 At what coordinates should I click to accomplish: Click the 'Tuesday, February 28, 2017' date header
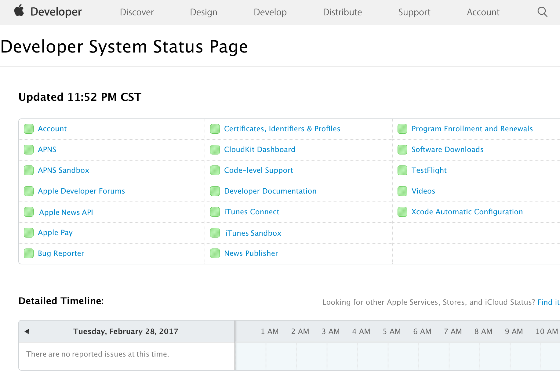(x=126, y=332)
